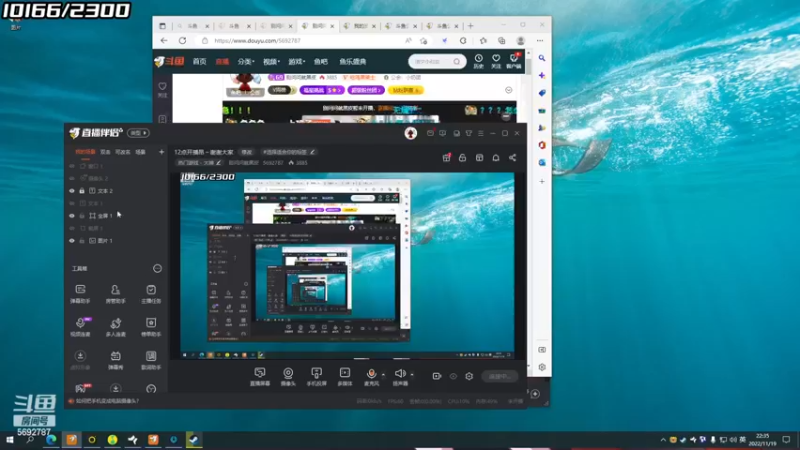800x450 pixels.
Task: Expand the chevron beside streamer badges on Douyu page
Action: 509,90
